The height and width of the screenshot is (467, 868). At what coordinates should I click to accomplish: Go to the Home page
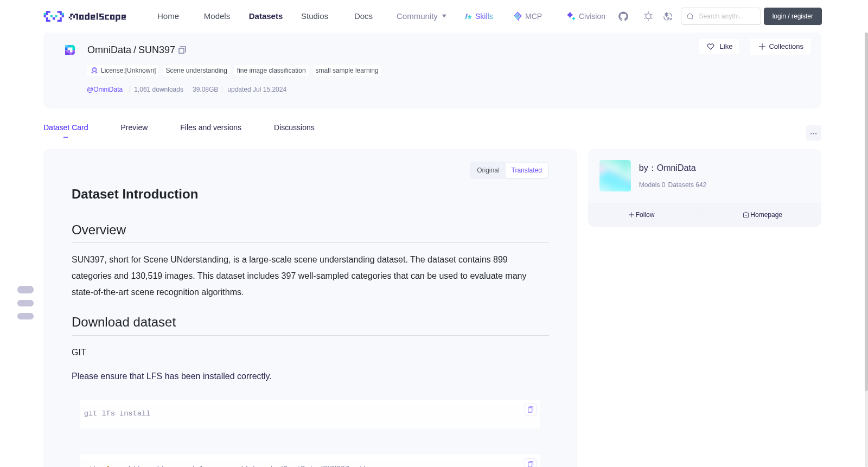[x=168, y=16]
